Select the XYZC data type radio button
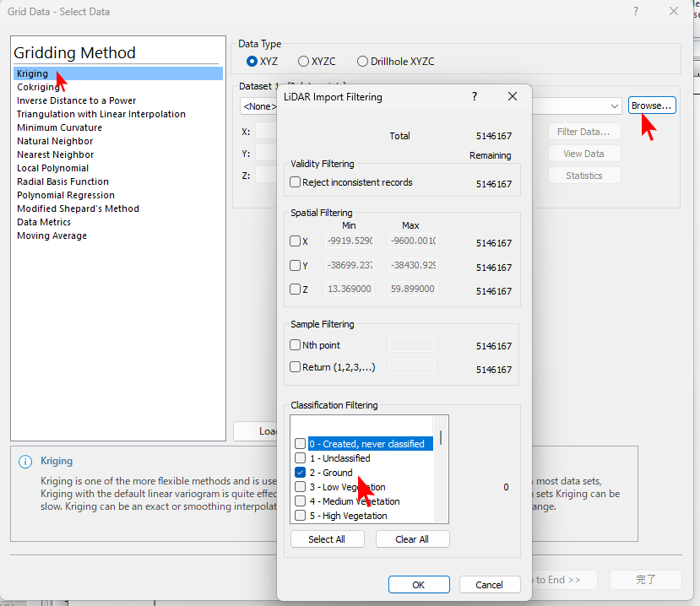Screen dimensions: 700x606 click(x=303, y=62)
